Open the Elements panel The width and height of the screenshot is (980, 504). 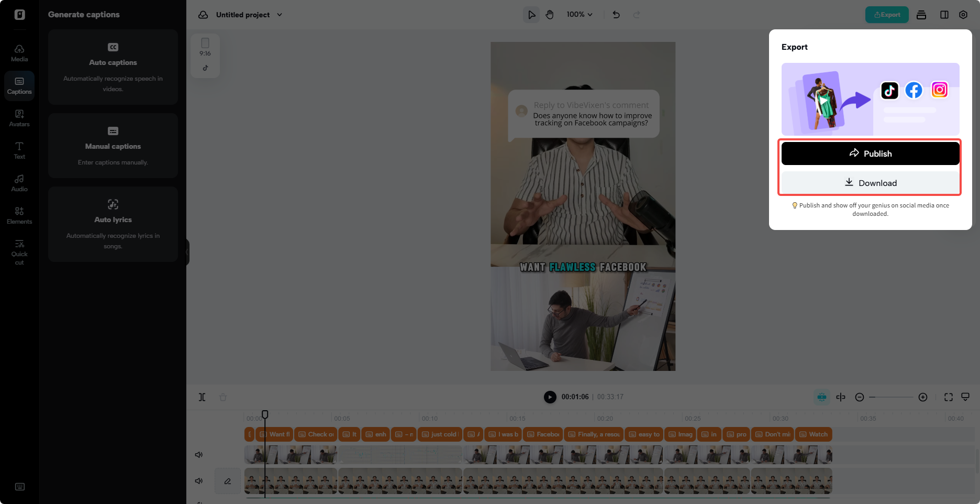pos(19,215)
